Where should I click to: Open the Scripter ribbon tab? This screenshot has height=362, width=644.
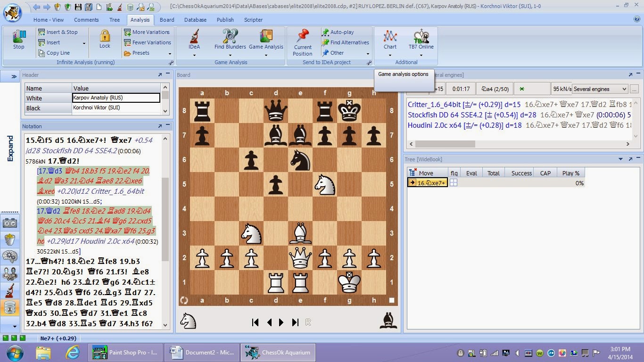click(x=254, y=20)
